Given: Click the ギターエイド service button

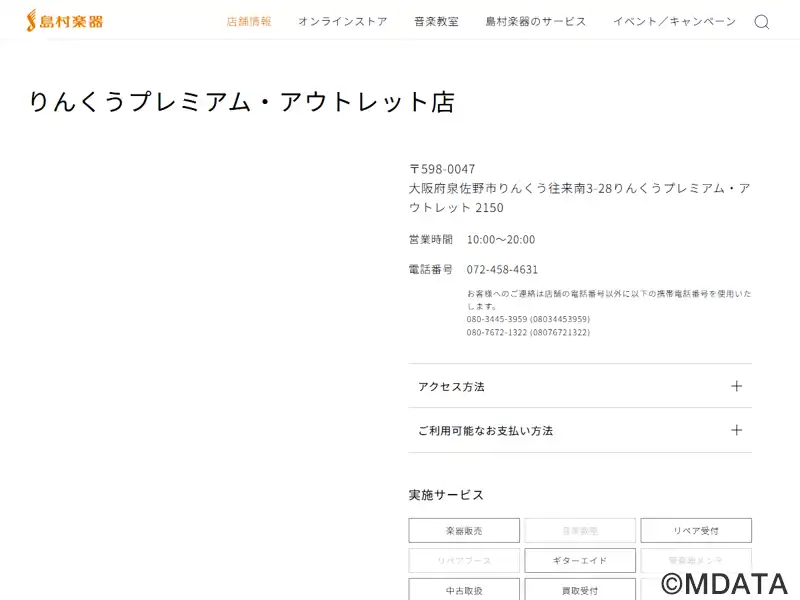Looking at the screenshot, I should click(x=580, y=561).
